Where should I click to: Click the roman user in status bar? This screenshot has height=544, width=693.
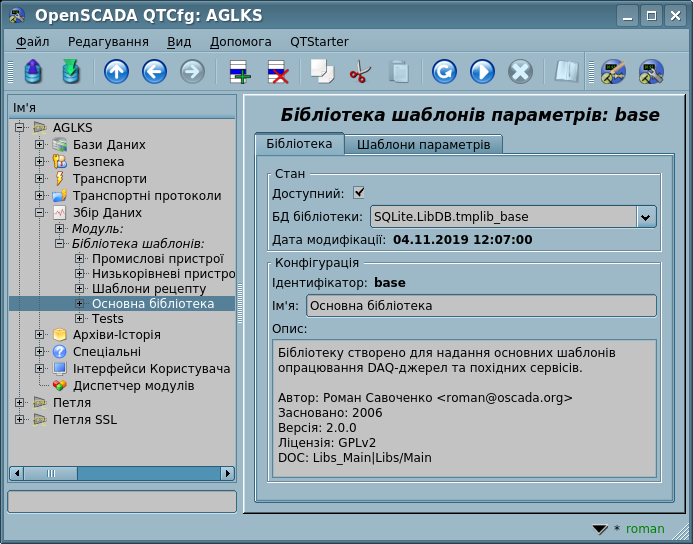coord(645,529)
